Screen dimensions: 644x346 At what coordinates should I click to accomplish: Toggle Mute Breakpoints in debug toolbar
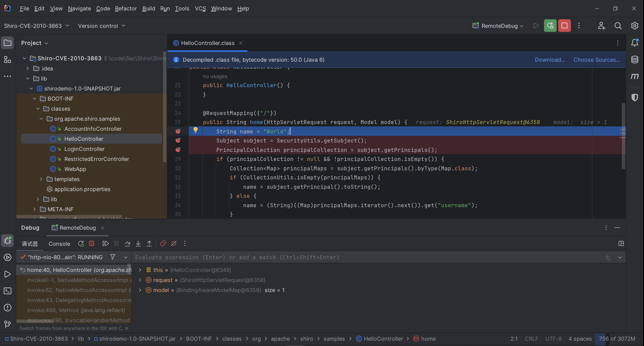(x=174, y=244)
